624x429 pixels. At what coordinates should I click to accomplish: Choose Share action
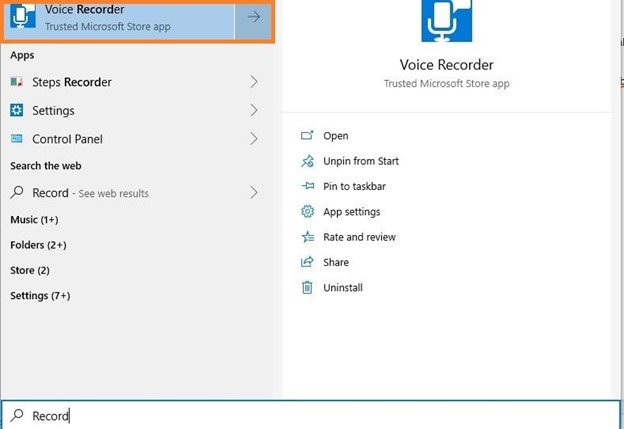336,262
